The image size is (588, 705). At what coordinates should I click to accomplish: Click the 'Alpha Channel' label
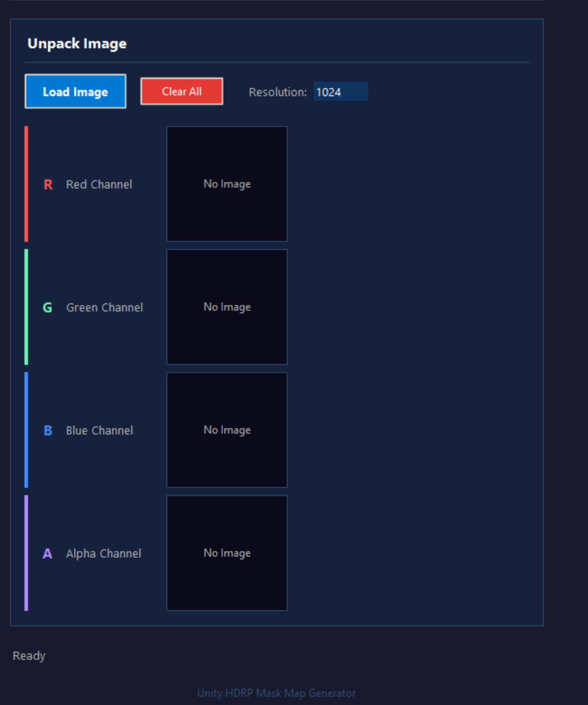click(x=103, y=554)
